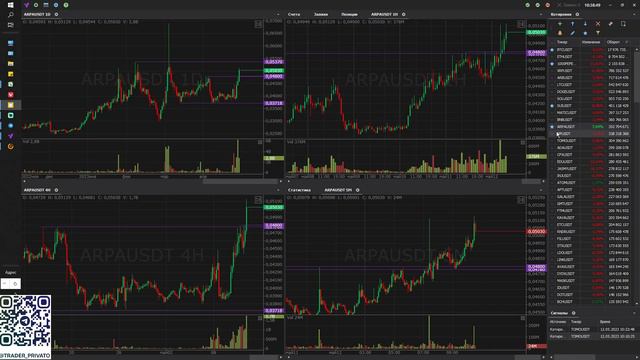Click the move down arrow icon in Котировки toolbar
This screenshot has width=640, height=360.
click(x=585, y=24)
